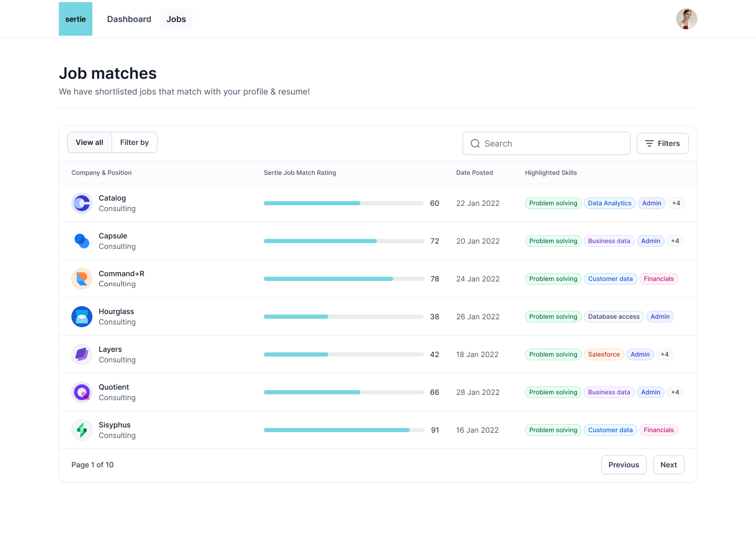The image size is (756, 533).
Task: Expand Layers' +4 extra skills
Action: click(x=664, y=354)
